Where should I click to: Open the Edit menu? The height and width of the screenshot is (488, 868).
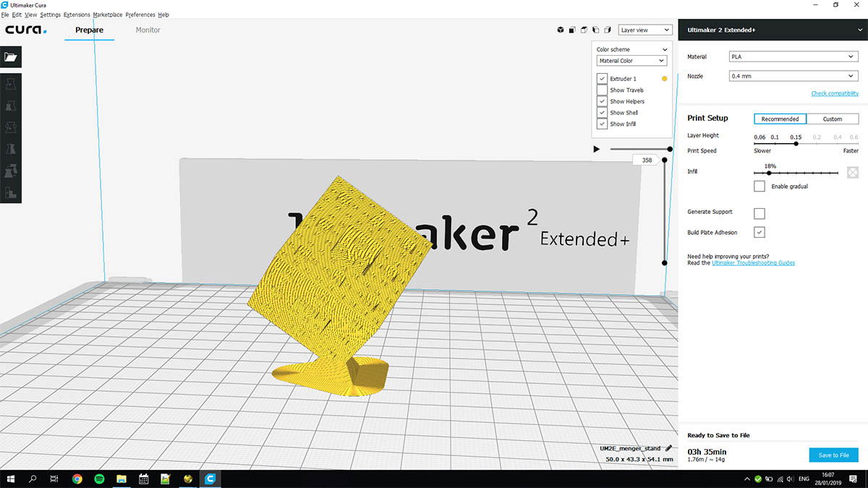tap(17, 14)
